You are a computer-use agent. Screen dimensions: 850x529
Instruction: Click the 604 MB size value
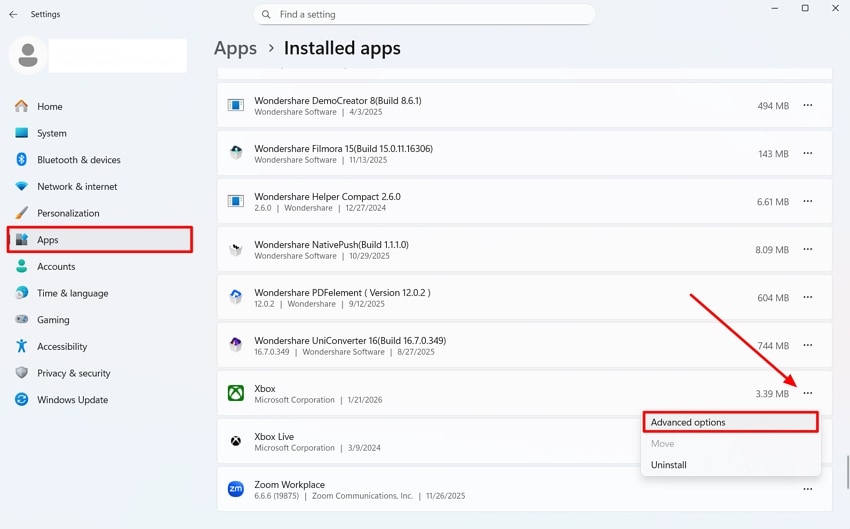(773, 298)
